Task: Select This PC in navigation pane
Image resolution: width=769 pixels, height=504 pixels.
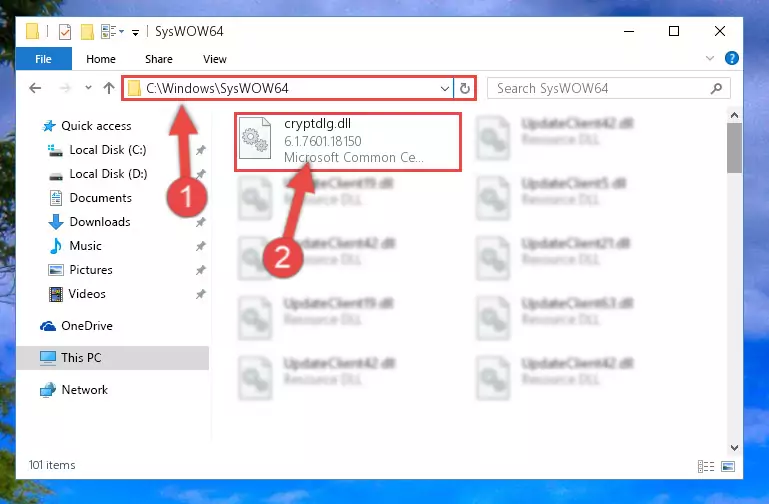Action: tap(113, 358)
